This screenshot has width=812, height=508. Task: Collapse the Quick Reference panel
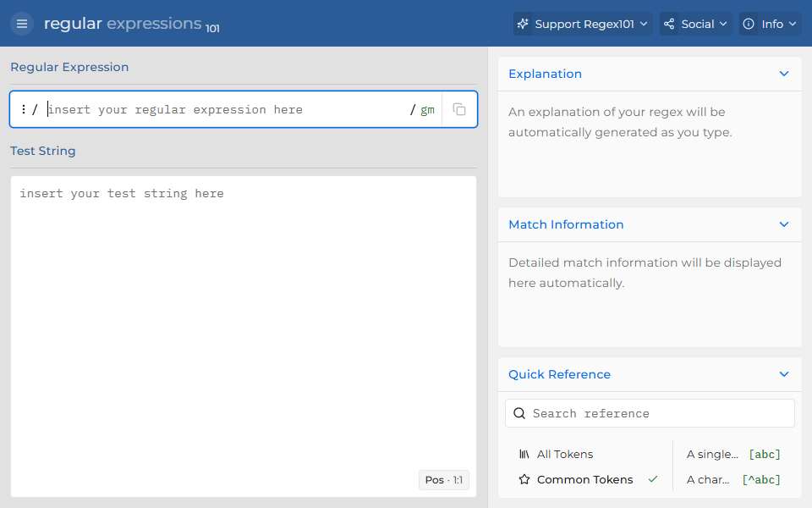(x=784, y=374)
